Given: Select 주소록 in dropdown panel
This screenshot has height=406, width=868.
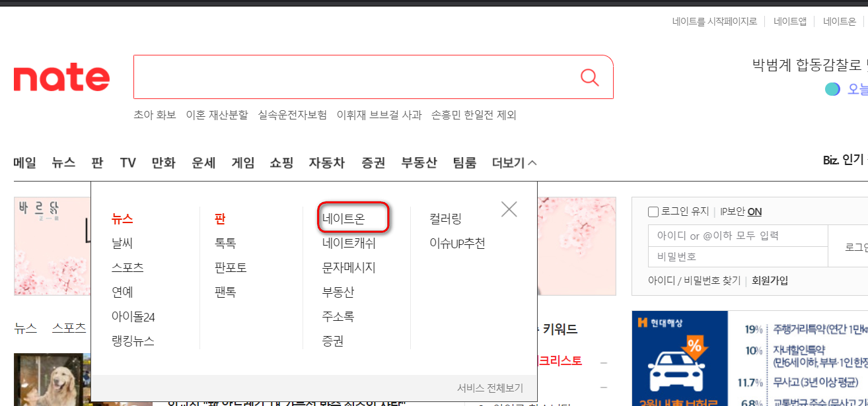Looking at the screenshot, I should click(338, 317).
